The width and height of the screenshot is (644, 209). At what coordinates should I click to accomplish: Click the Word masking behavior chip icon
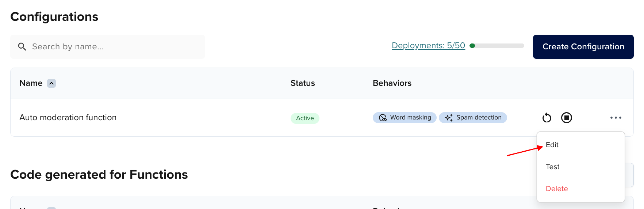pos(383,118)
